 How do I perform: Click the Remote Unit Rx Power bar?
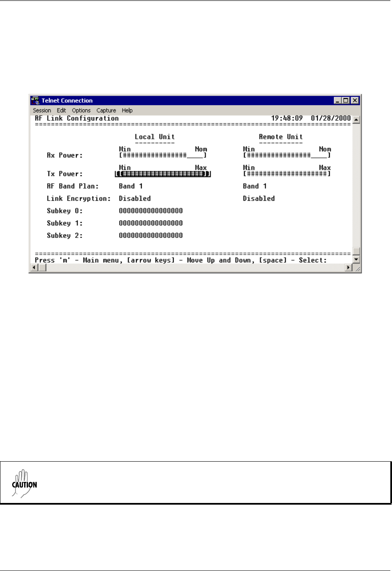tap(287, 155)
